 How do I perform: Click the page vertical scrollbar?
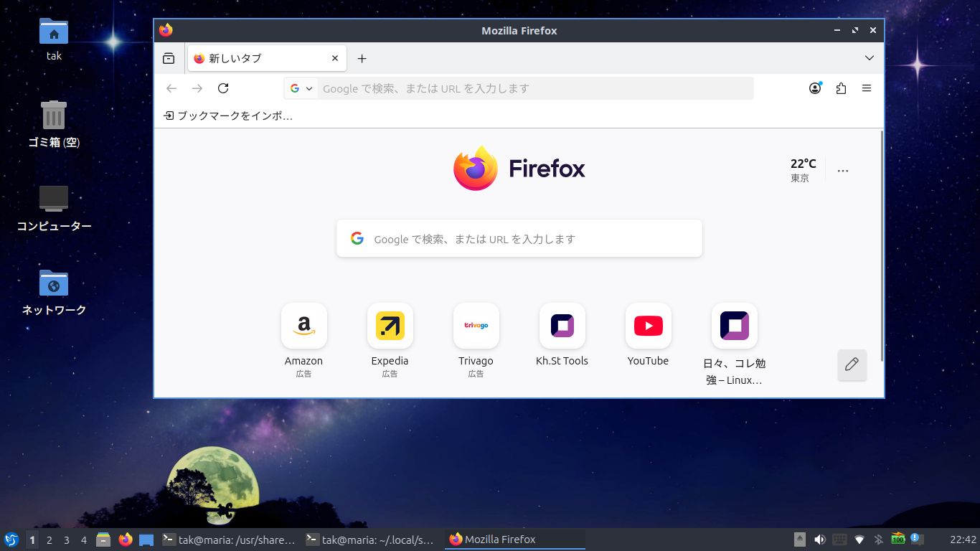tap(881, 244)
